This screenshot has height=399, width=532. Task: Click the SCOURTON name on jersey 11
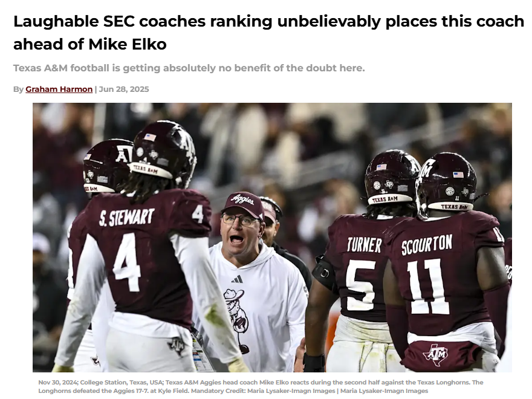pyautogui.click(x=426, y=244)
